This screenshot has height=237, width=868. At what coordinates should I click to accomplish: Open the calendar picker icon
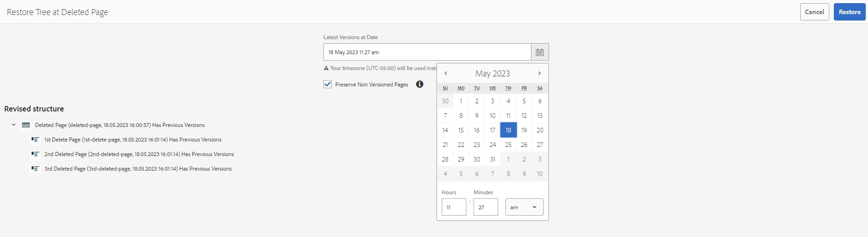coord(540,52)
